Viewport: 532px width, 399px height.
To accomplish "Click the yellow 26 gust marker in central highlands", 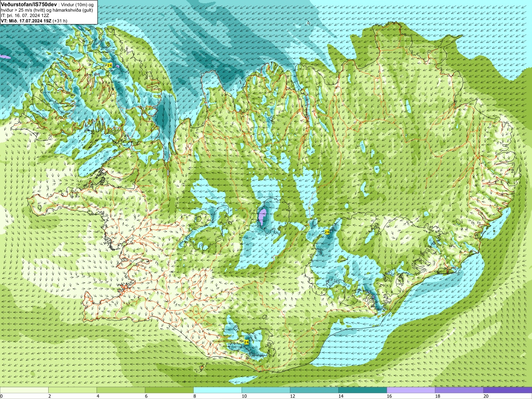I will point(327,232).
